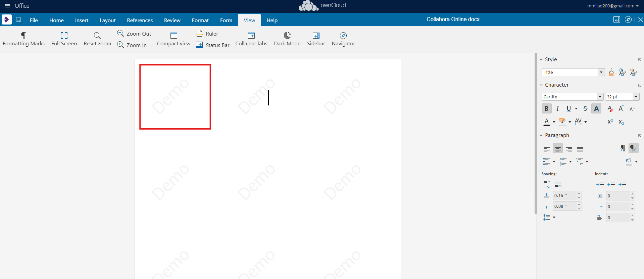
Task: Enter Full Screen mode
Action: coord(64,35)
